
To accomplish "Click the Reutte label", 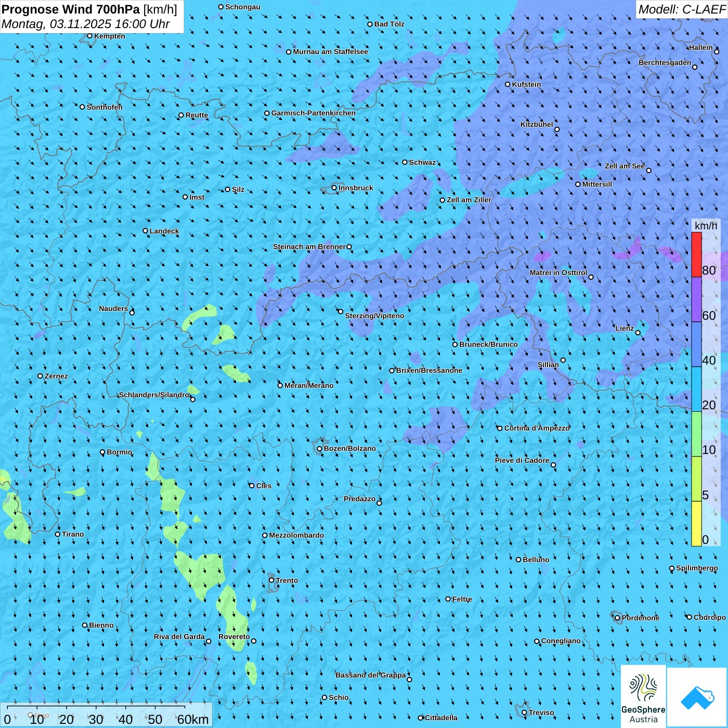I will tap(197, 115).
